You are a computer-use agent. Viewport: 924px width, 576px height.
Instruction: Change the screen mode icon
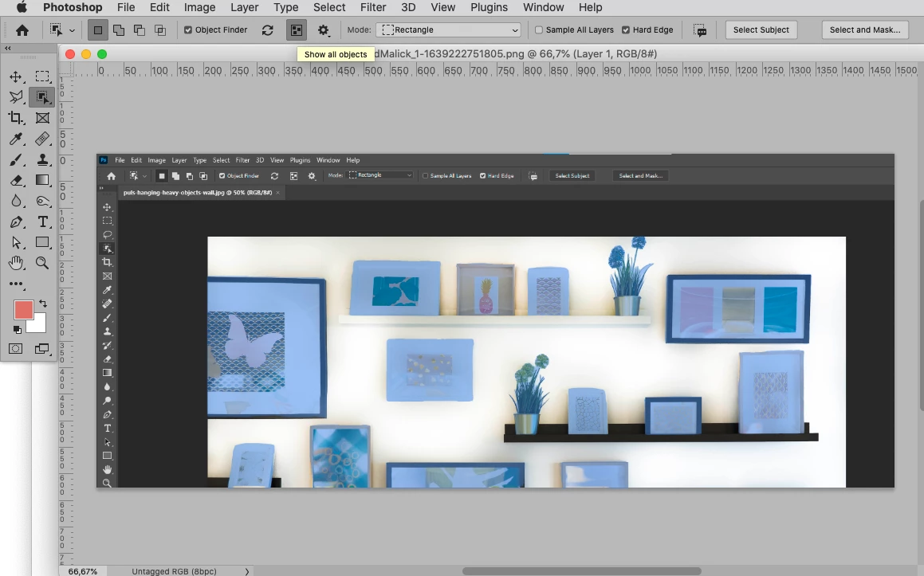(x=41, y=349)
